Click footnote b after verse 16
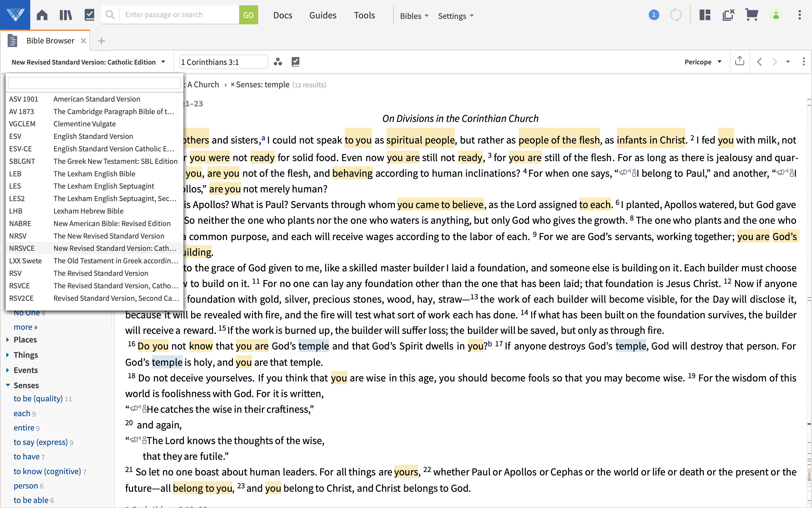 [490, 344]
